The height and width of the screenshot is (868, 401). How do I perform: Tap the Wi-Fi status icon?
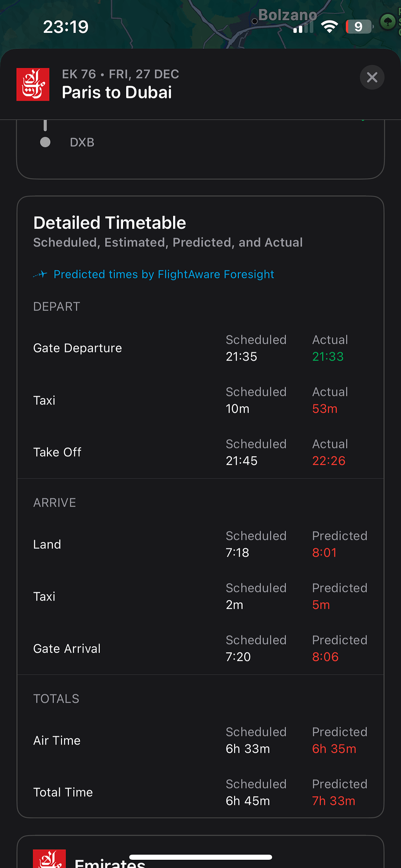coord(329,27)
